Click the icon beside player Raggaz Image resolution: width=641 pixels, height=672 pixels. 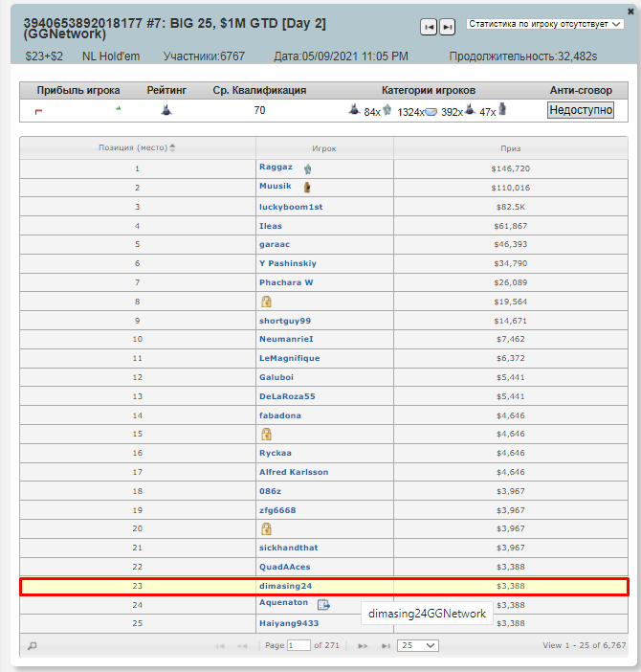(x=308, y=168)
